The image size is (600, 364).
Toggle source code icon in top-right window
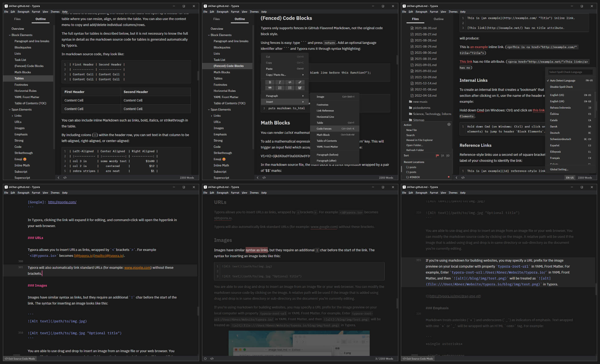point(463,178)
